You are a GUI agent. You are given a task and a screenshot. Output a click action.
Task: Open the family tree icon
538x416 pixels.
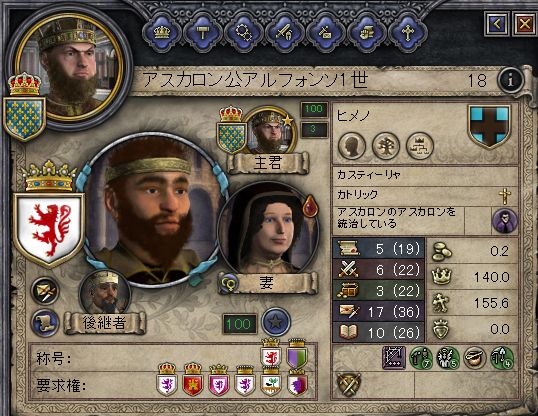pyautogui.click(x=386, y=146)
